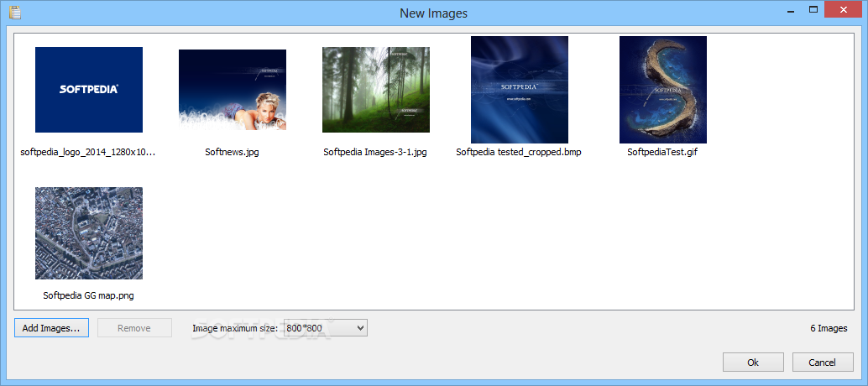Viewport: 868px width, 386px height.
Task: Minimize the New Images window
Action: (x=792, y=9)
